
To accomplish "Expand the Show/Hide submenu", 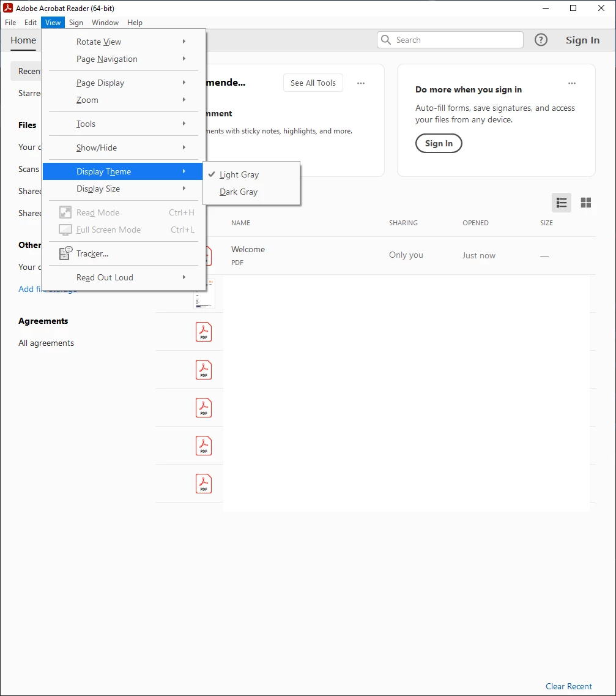I will [x=122, y=148].
